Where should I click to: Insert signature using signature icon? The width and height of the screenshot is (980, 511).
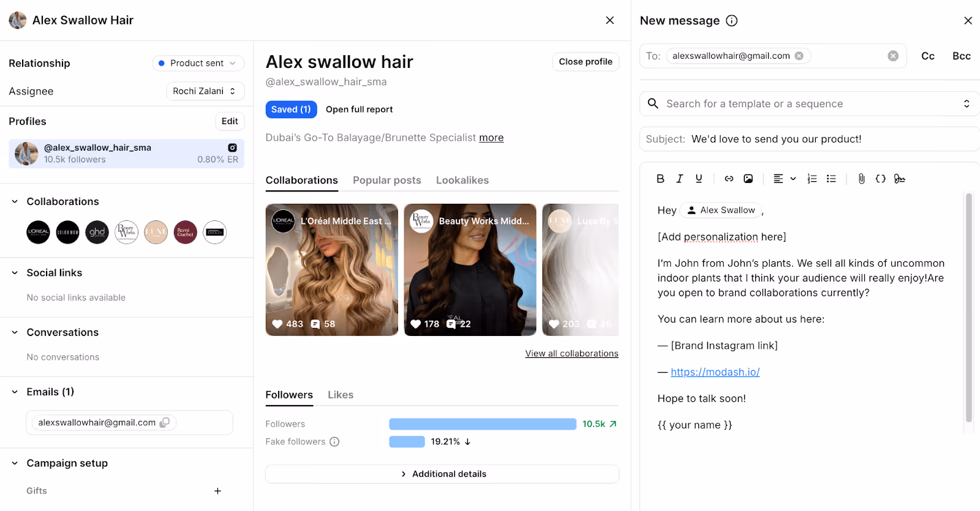[900, 179]
